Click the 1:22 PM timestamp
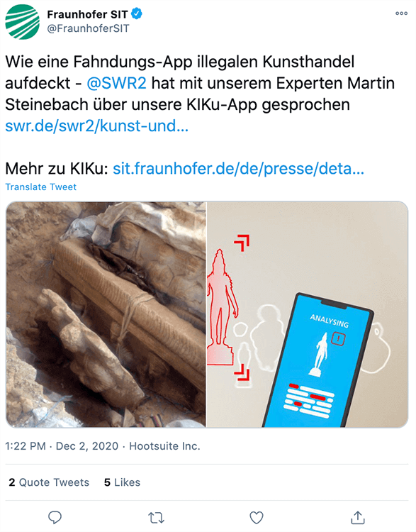The height and width of the screenshot is (532, 416). coord(26,446)
